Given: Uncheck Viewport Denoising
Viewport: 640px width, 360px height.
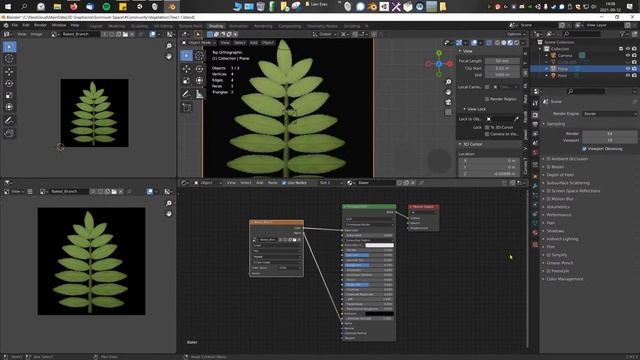Looking at the screenshot, I should coord(584,149).
